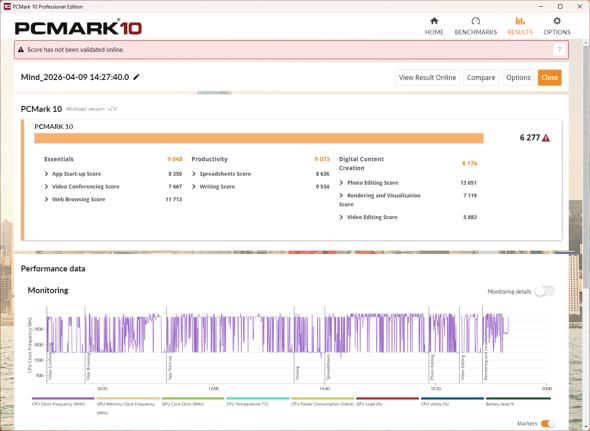Viewport: 590px width, 431px height.
Task: Click the Productivity heading
Action: (210, 159)
